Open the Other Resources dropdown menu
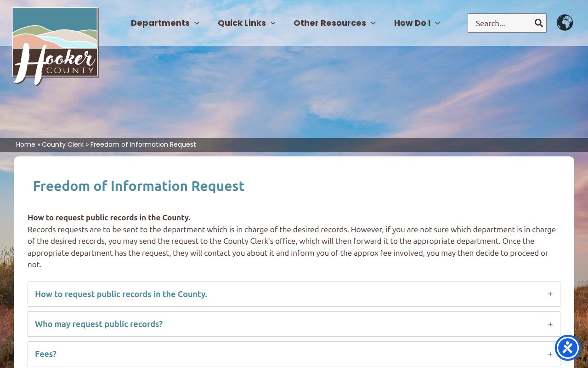588x368 pixels. (334, 23)
